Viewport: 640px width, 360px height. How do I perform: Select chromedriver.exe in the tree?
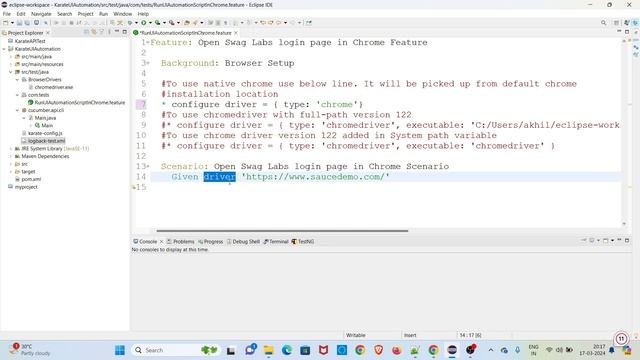(53, 87)
